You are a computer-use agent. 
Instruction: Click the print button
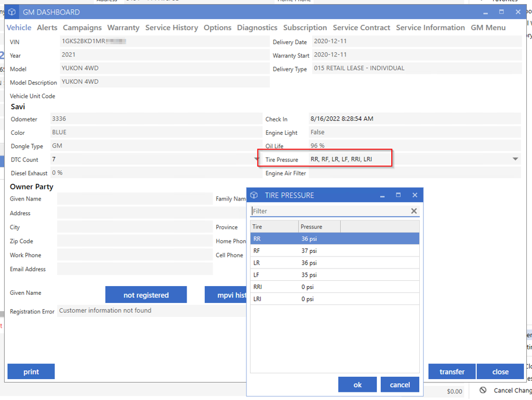pos(31,372)
